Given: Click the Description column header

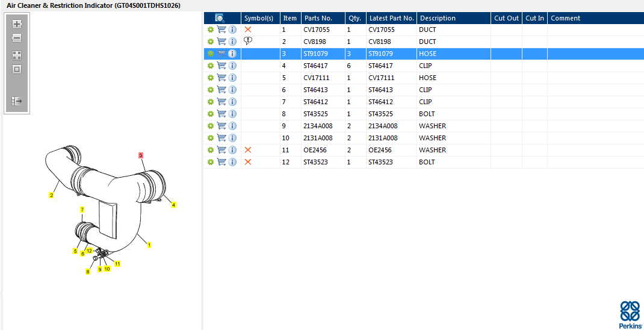Looking at the screenshot, I should 438,18.
